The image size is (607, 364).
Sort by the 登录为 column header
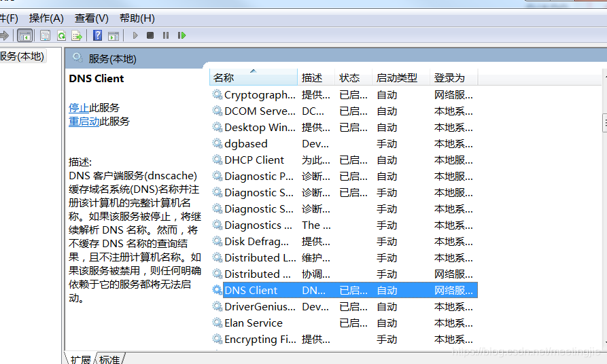pyautogui.click(x=453, y=77)
